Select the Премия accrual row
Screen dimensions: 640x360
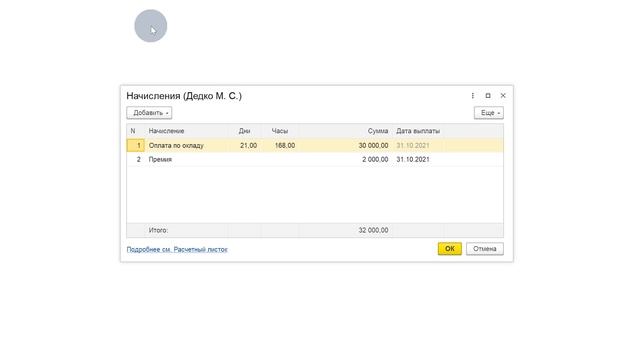(315, 159)
